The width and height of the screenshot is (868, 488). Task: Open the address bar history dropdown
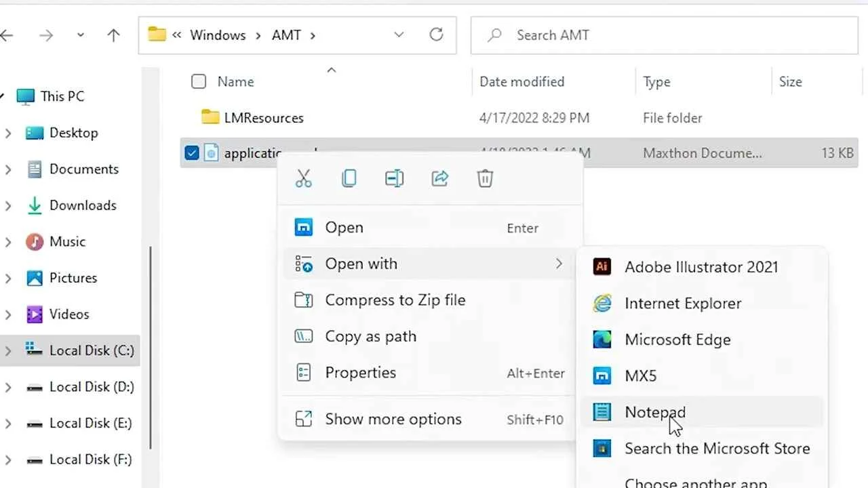click(399, 35)
